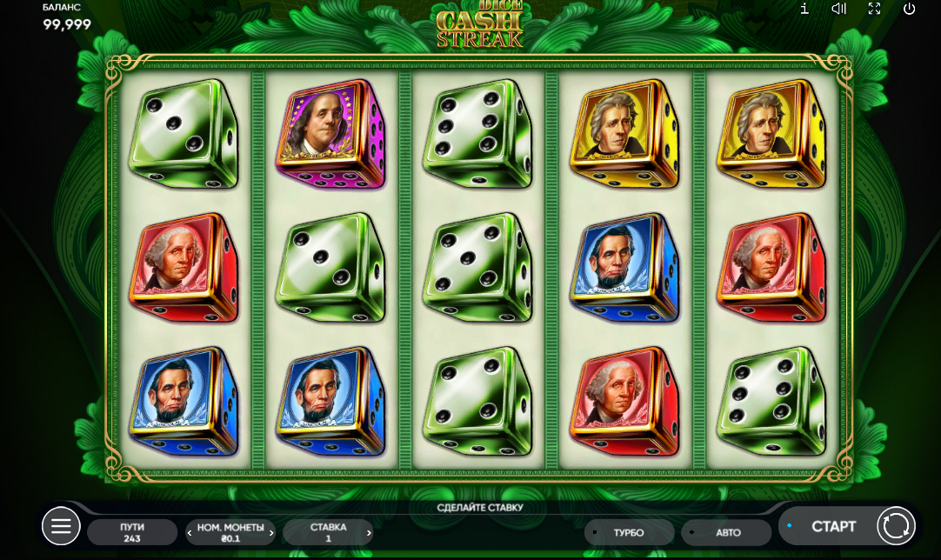Open the info paytable icon
The height and width of the screenshot is (560, 941).
tap(804, 9)
